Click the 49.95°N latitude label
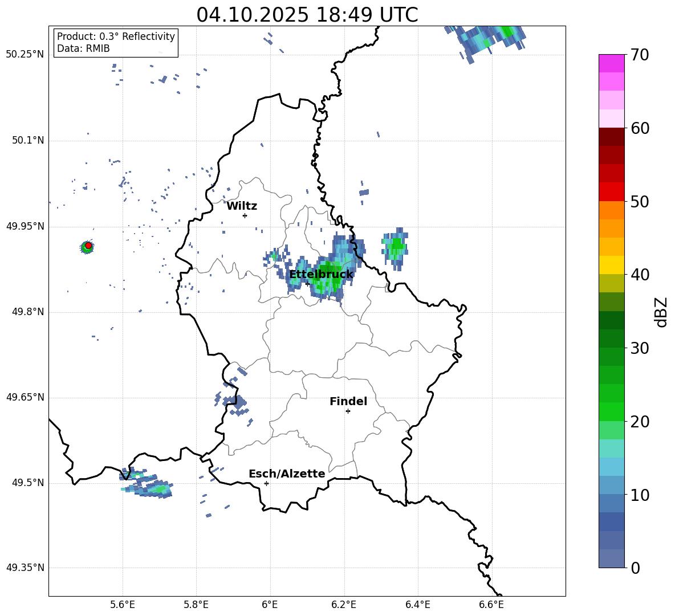675x616 pixels. (25, 226)
